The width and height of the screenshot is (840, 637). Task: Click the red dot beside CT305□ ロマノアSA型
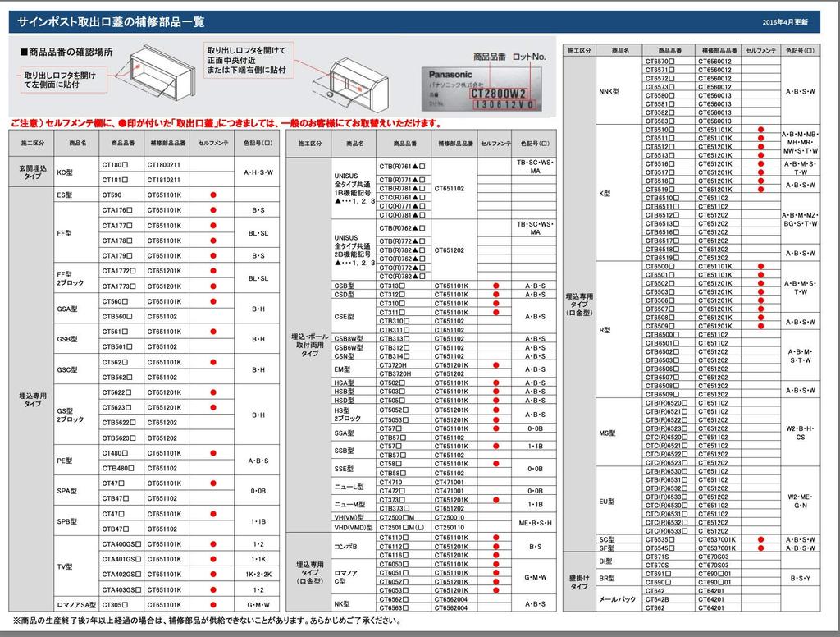[x=213, y=605]
